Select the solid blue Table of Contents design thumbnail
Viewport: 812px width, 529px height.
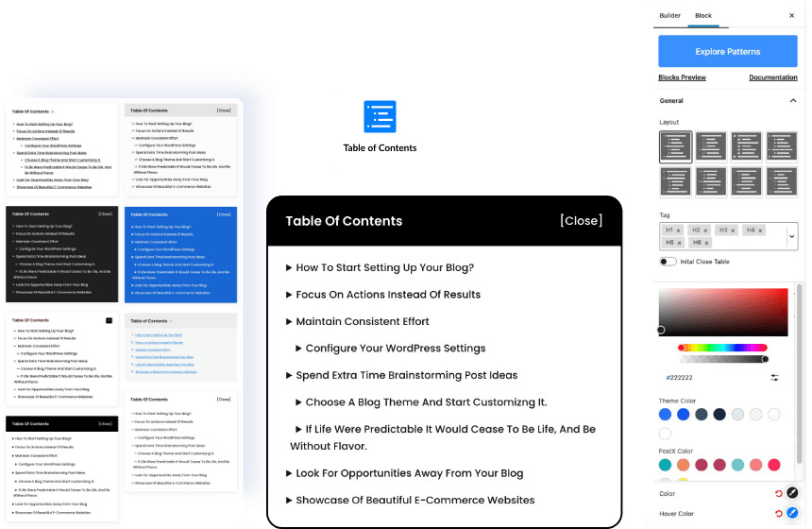tap(180, 254)
